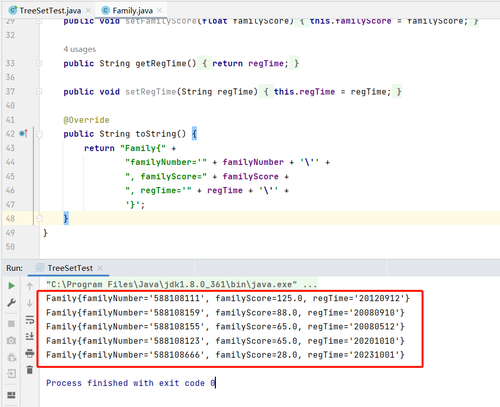Dump threads with the camera icon
500x407 pixels.
[11, 340]
